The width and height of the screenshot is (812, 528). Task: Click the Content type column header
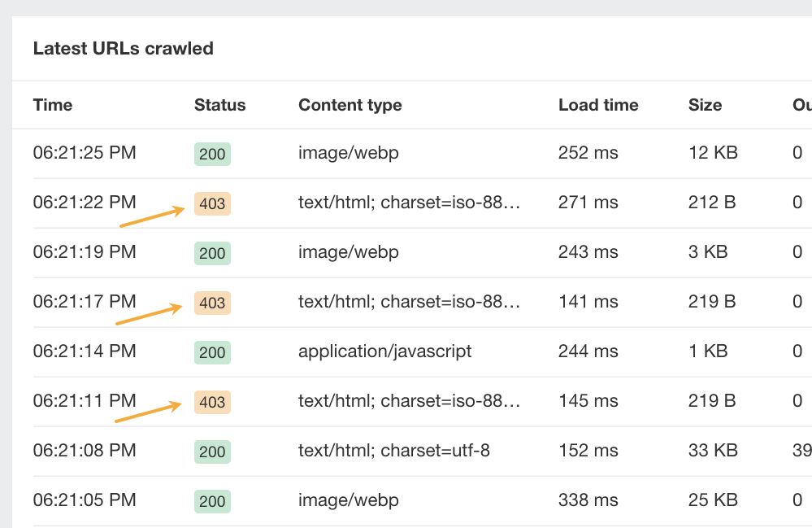coord(350,105)
